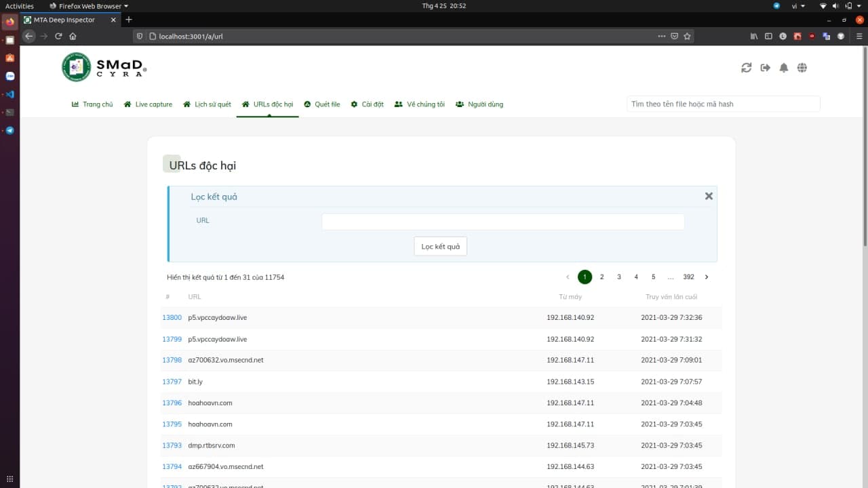Focus the file name or hash search box
This screenshot has width=868, height=488.
coord(723,104)
